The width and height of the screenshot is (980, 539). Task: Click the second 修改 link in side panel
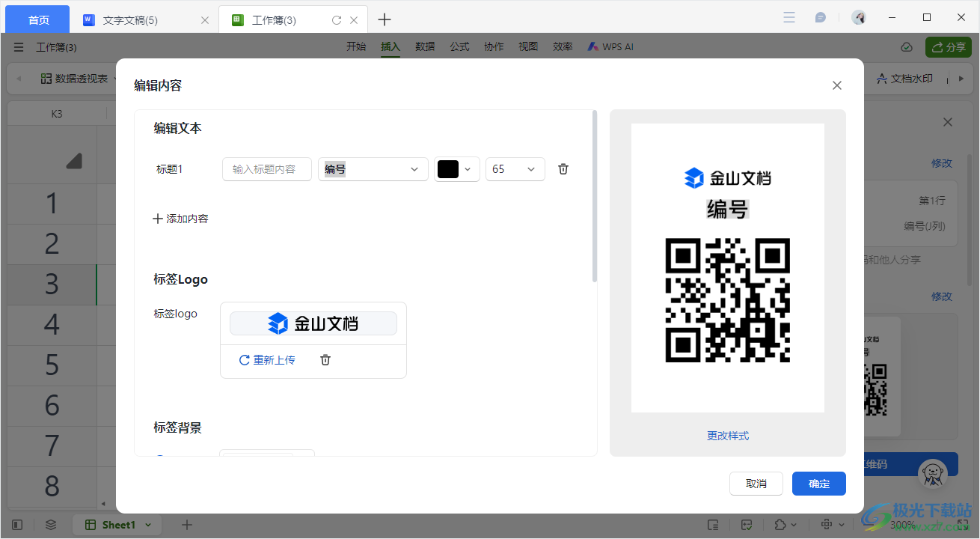(x=942, y=296)
